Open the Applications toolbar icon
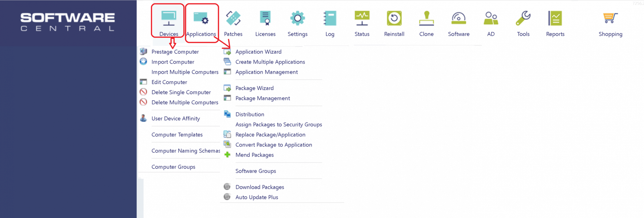The width and height of the screenshot is (644, 218). click(x=201, y=18)
